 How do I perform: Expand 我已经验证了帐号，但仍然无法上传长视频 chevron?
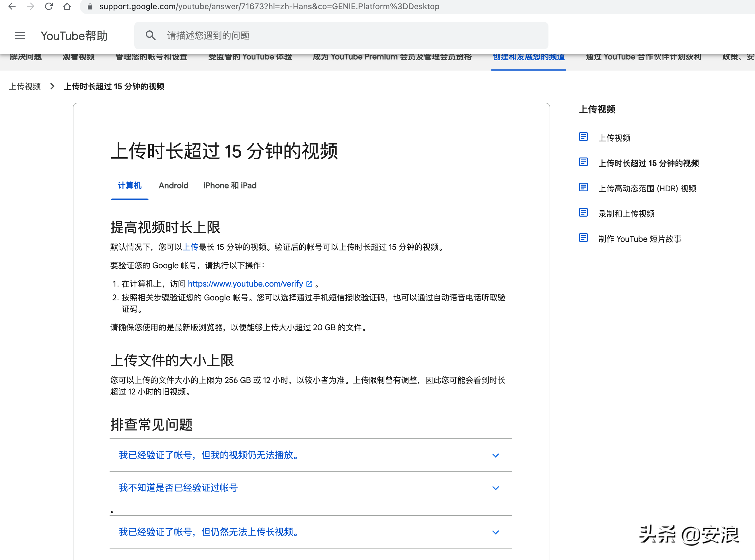[x=495, y=532]
